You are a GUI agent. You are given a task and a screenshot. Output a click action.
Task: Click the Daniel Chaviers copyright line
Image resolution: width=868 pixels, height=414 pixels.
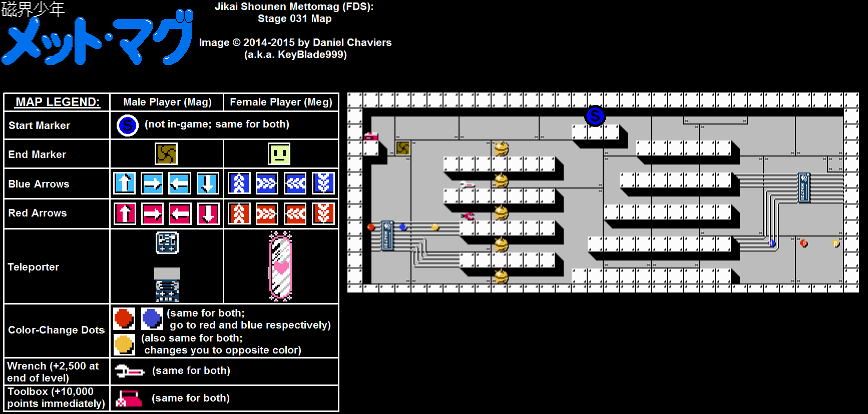point(295,42)
